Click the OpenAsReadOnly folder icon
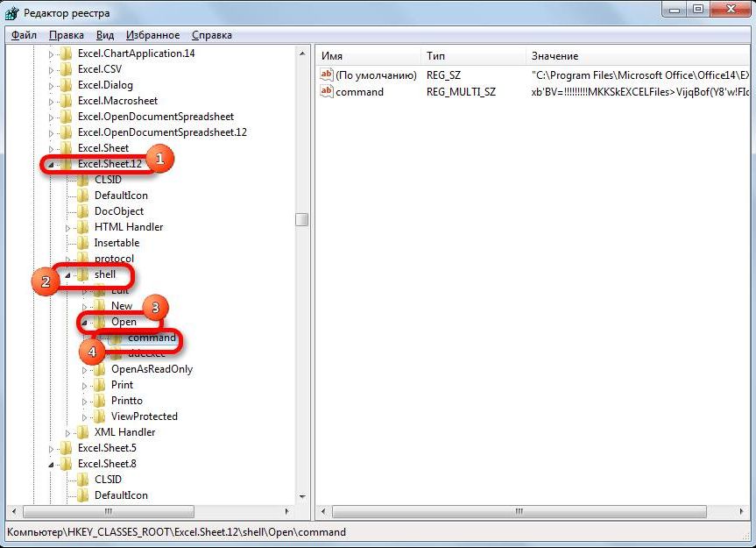 [x=100, y=369]
